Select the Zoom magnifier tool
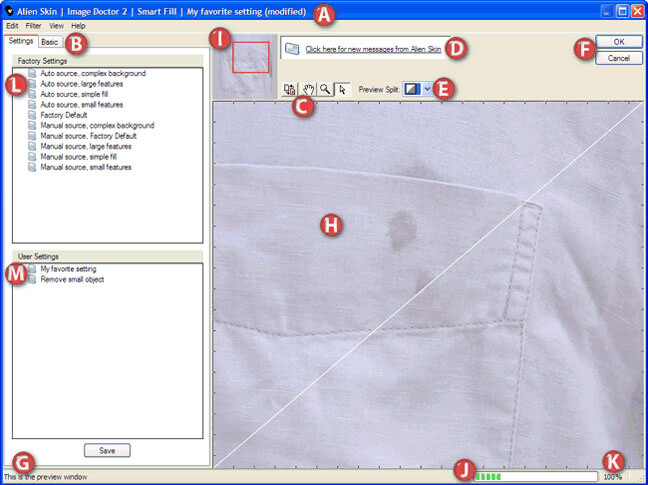Screen dimensions: 648x485 (325, 89)
